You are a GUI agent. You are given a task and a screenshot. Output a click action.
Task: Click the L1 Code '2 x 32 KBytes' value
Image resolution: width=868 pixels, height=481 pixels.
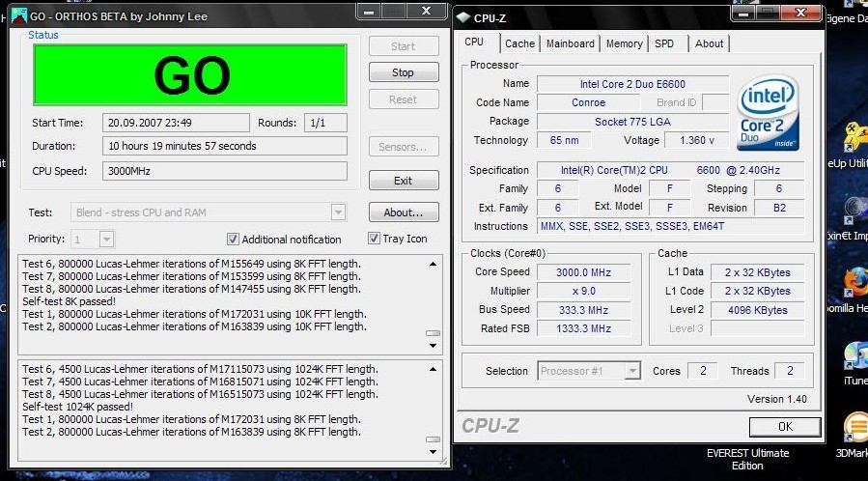(x=757, y=291)
